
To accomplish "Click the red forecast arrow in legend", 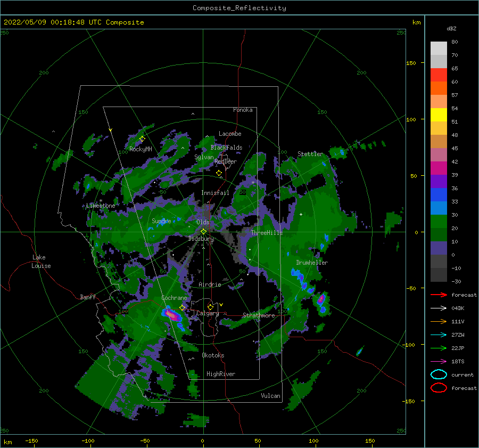I will (439, 295).
